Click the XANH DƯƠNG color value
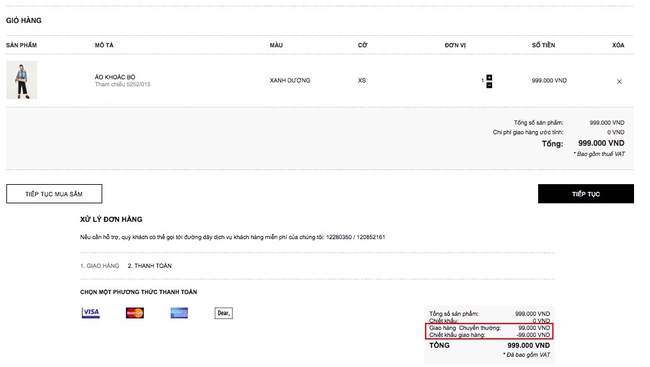The image size is (650, 367). click(x=290, y=80)
